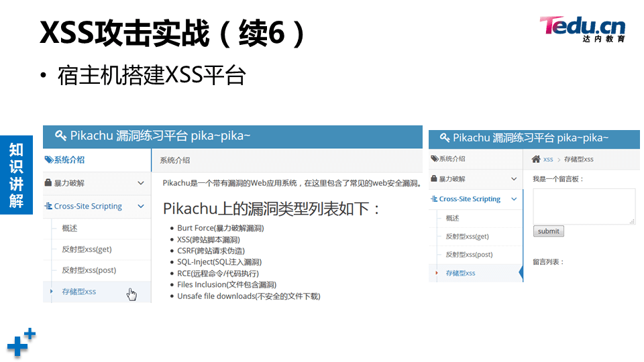This screenshot has width=644, height=362.
Task: Open Cross-Site Scripting in left sidebar
Action: point(97,206)
